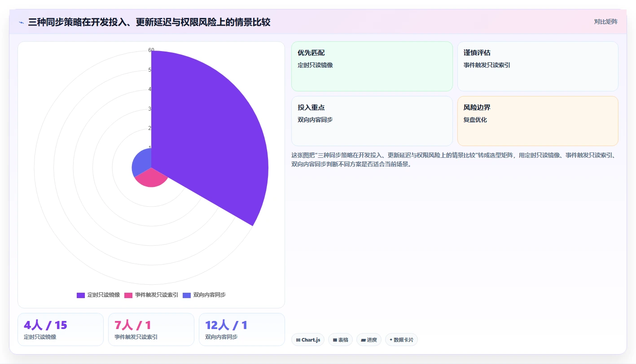
Task: Click the 表格 tag chip
Action: pyautogui.click(x=341, y=340)
